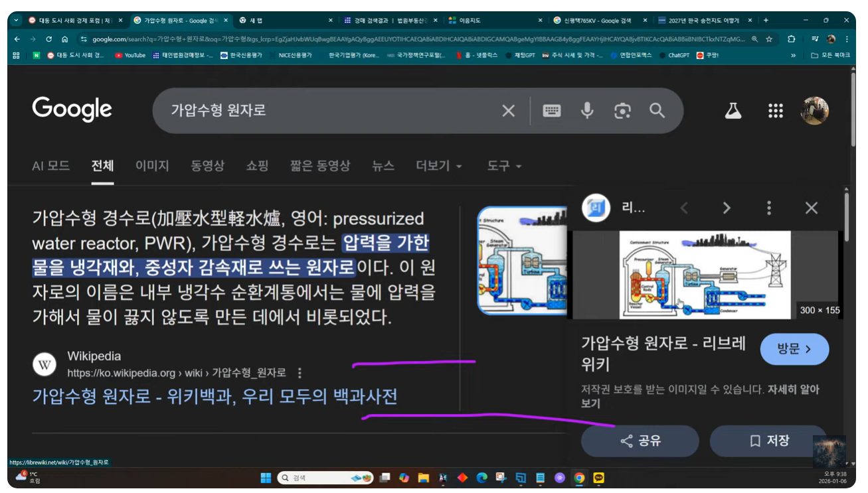868x493 pixels.
Task: Open a new Chrome tab
Action: 766,21
